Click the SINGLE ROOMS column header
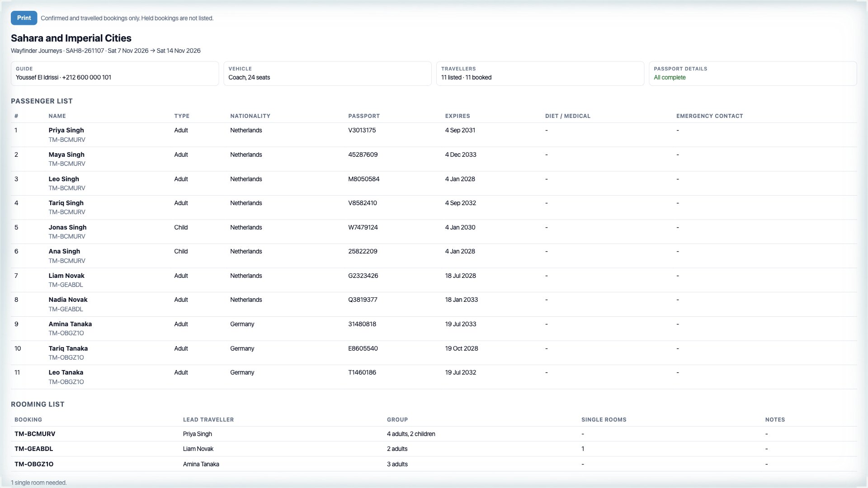 point(604,420)
